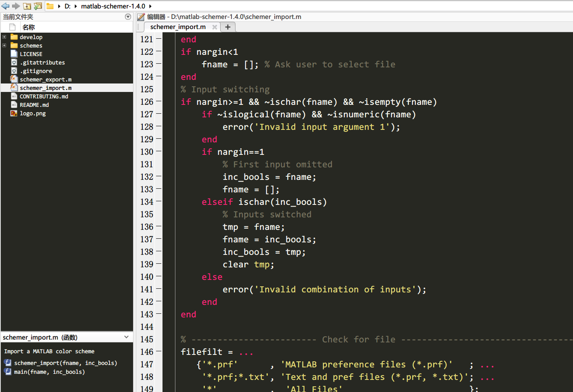Collapse the schemer_import.m details panel
Image resolution: width=573 pixels, height=392 pixels.
127,337
